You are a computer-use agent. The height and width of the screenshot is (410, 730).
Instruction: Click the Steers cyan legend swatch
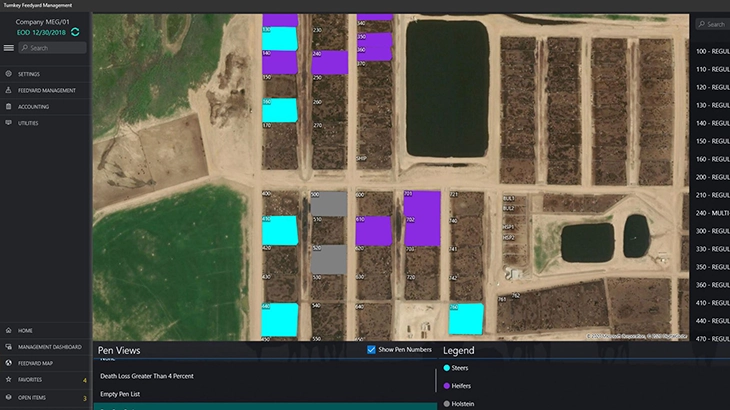pyautogui.click(x=446, y=369)
